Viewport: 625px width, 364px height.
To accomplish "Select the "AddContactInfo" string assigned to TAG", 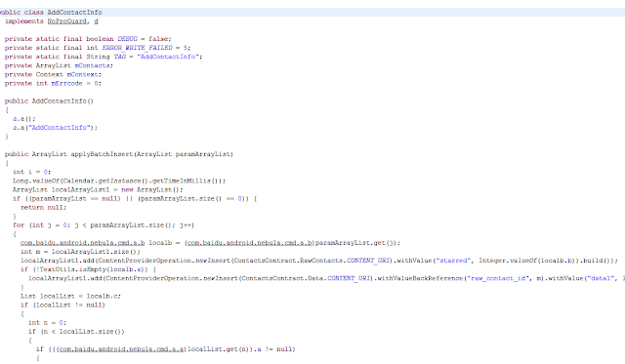I will (x=168, y=57).
